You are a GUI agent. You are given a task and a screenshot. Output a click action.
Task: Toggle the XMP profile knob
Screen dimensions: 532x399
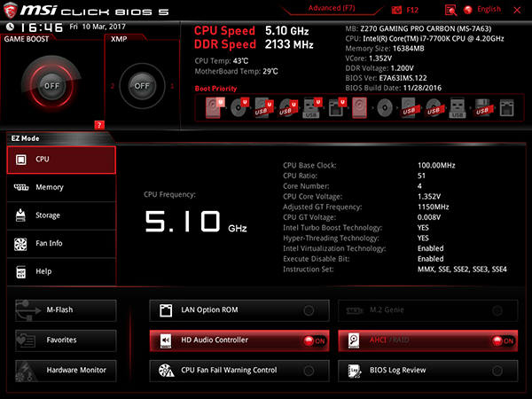142,85
